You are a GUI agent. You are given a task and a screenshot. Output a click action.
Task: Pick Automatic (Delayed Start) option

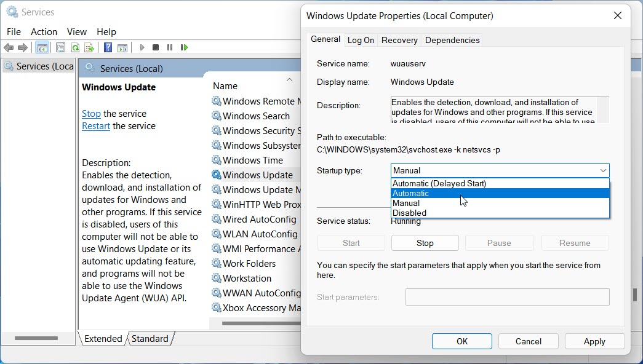click(439, 183)
